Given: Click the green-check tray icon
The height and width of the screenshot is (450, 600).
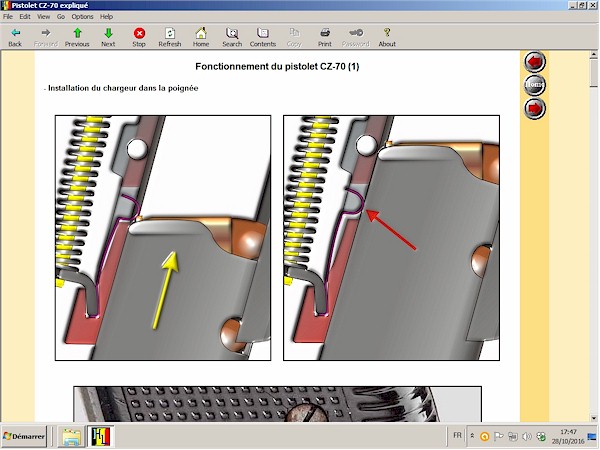Looking at the screenshot, I should pos(541,436).
